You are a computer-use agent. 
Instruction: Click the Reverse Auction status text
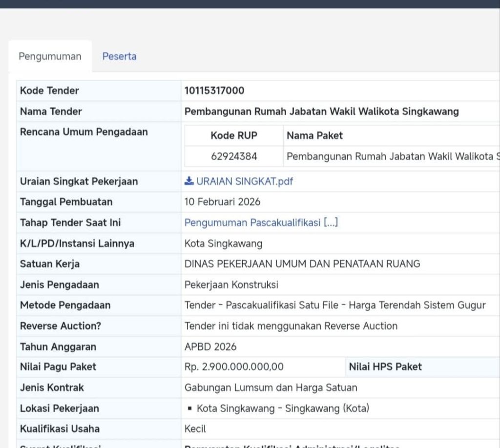click(291, 326)
